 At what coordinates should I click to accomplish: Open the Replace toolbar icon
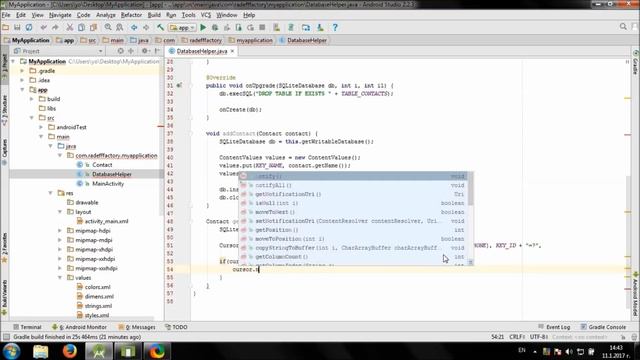click(x=120, y=27)
